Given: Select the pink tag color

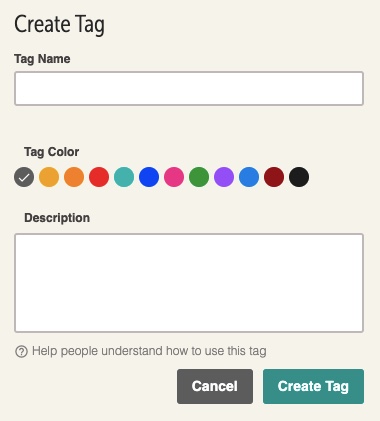Looking at the screenshot, I should point(174,177).
